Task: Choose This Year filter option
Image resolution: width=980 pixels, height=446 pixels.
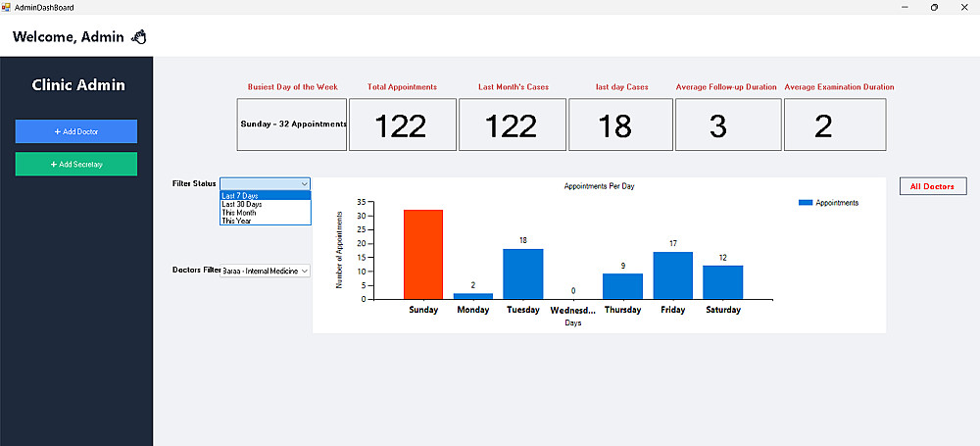Action: click(x=265, y=221)
